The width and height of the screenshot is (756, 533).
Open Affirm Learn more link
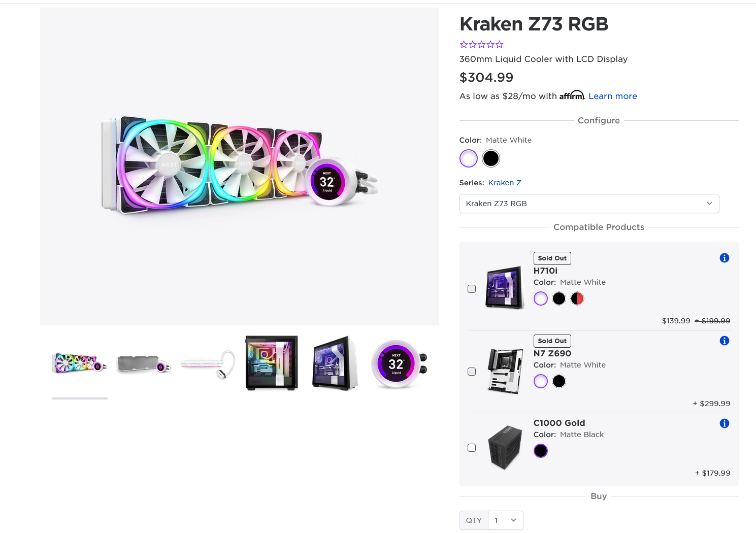(x=612, y=96)
